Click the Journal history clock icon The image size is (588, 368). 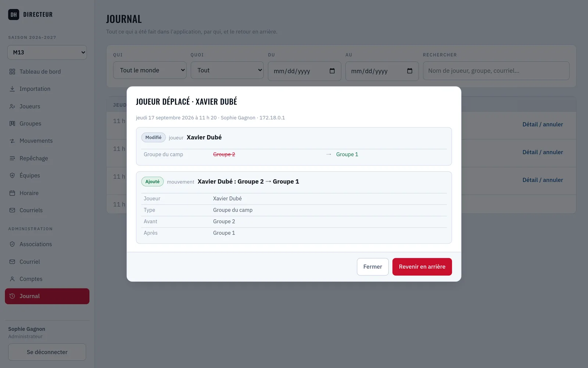pos(12,296)
